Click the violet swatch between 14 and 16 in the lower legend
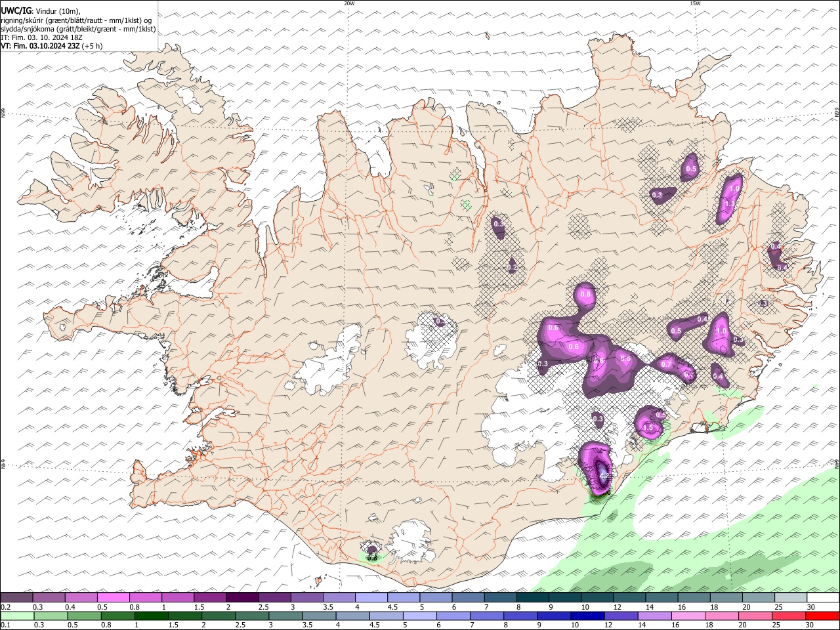The height and width of the screenshot is (630, 840). click(x=655, y=616)
